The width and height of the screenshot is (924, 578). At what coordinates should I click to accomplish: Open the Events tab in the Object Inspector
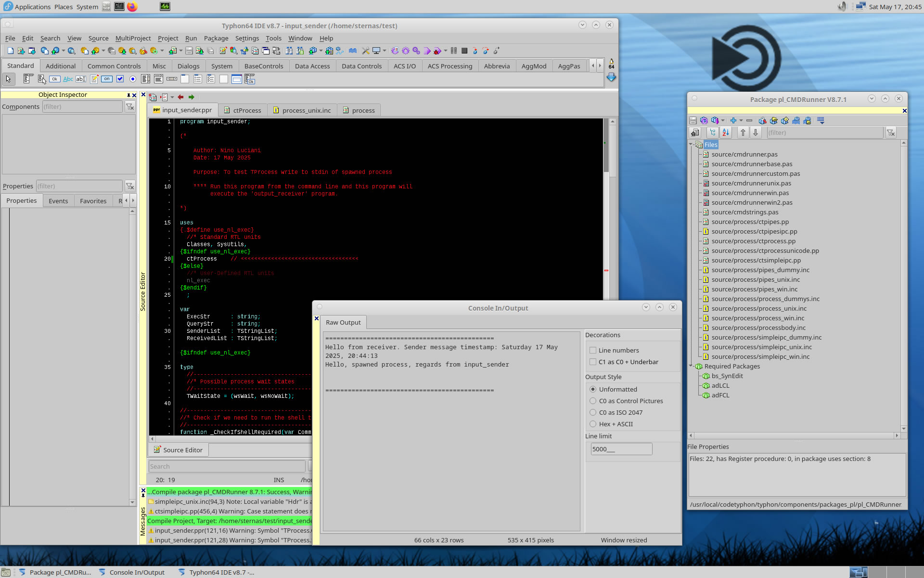(58, 201)
